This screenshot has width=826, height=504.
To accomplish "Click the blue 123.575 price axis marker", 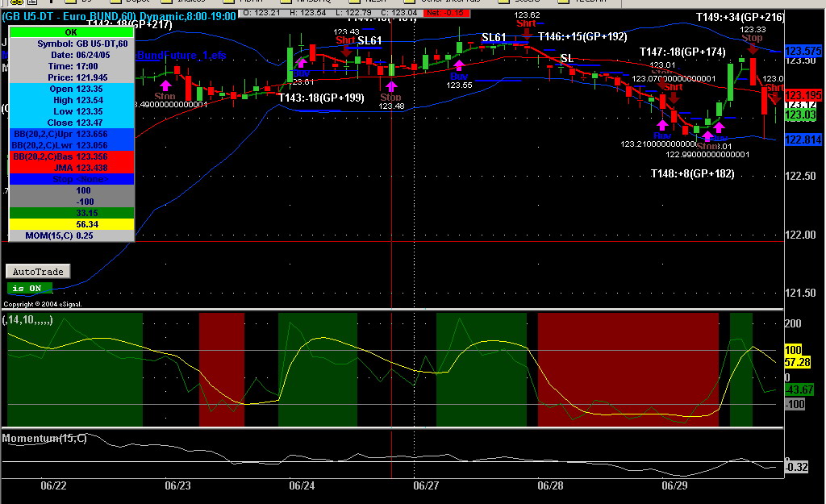I will click(x=802, y=50).
